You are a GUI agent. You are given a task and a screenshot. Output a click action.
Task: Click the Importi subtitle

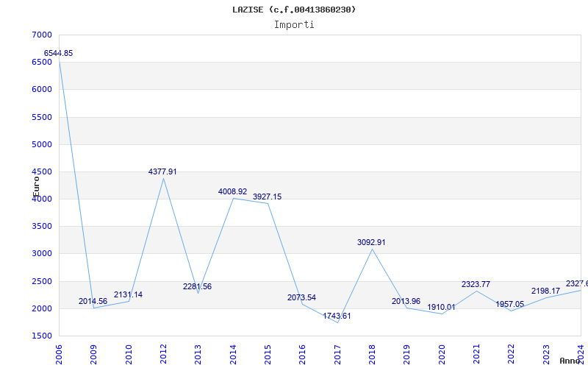point(294,25)
